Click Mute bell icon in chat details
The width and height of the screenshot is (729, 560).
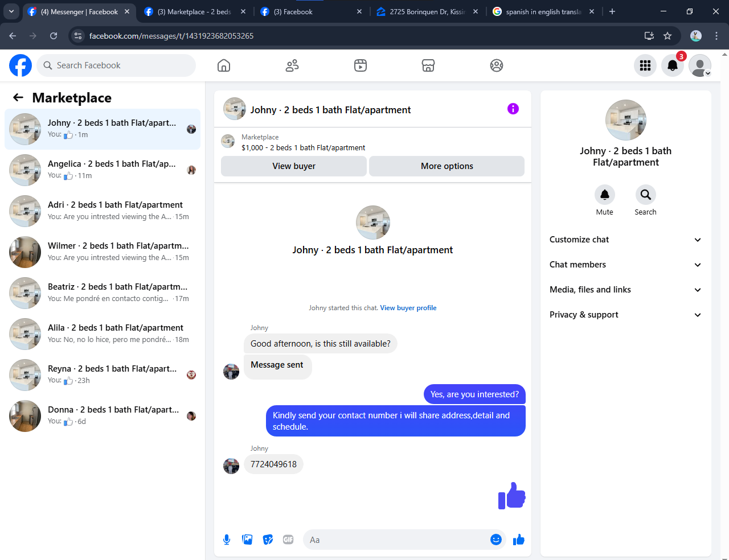(605, 195)
